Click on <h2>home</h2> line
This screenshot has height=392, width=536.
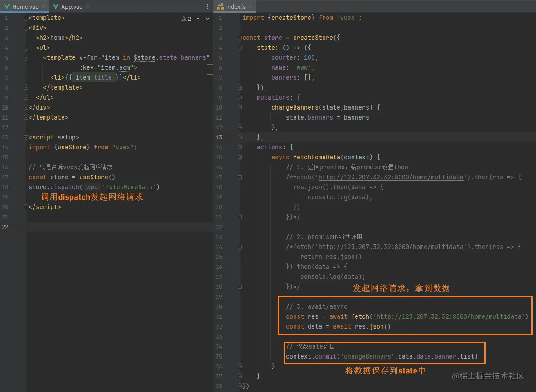tap(59, 38)
